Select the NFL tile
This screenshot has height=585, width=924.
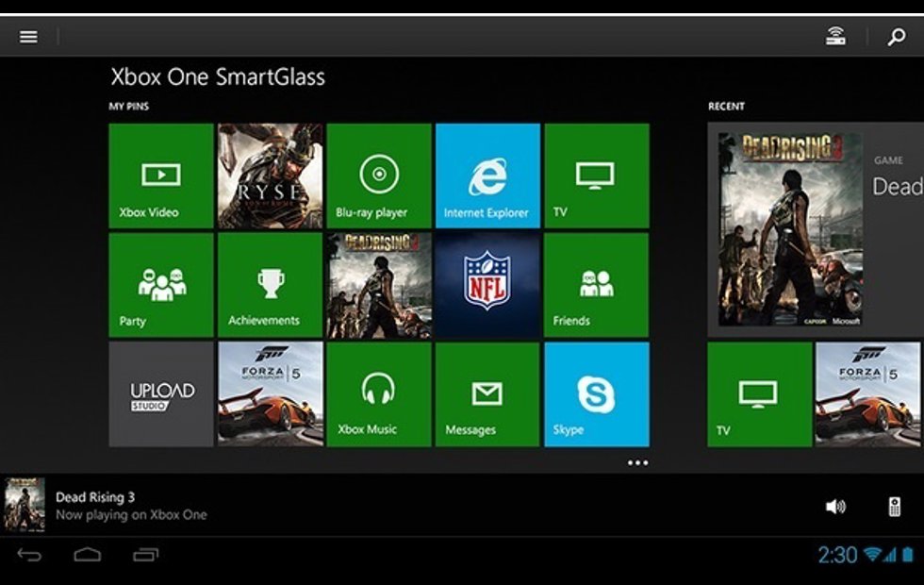pyautogui.click(x=487, y=284)
